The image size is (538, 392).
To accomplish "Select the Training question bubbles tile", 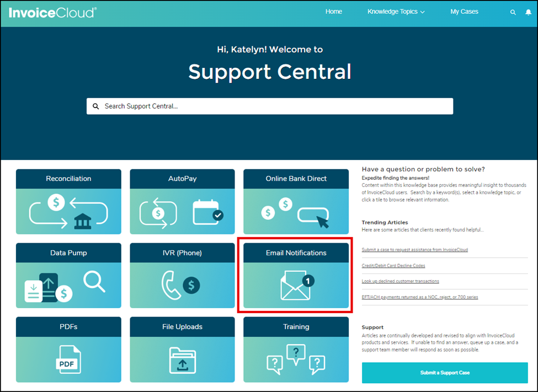I will tap(296, 359).
